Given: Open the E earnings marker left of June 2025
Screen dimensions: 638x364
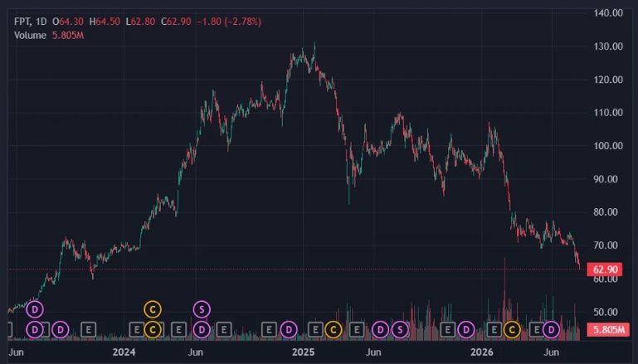Looking at the screenshot, I should point(357,329).
